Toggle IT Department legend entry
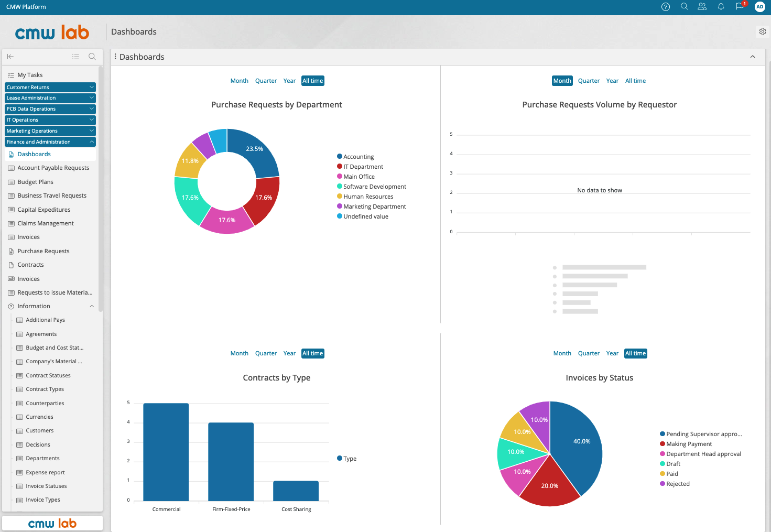 click(360, 167)
